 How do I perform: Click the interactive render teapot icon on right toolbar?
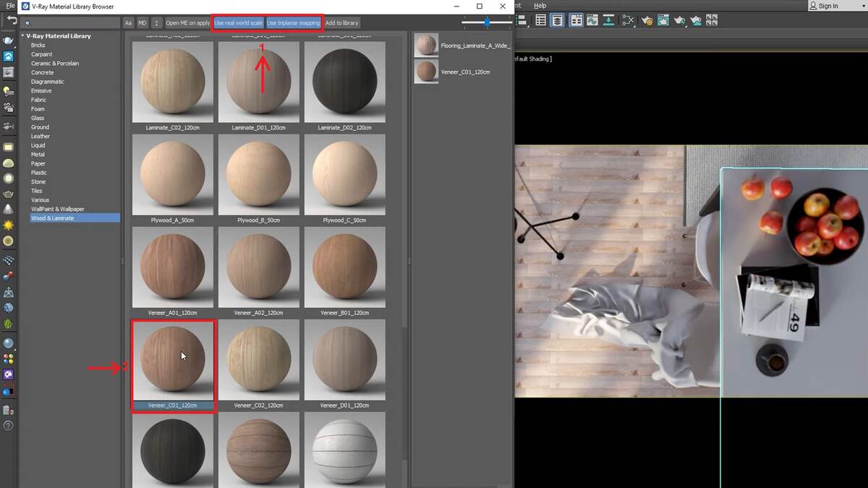pos(678,20)
